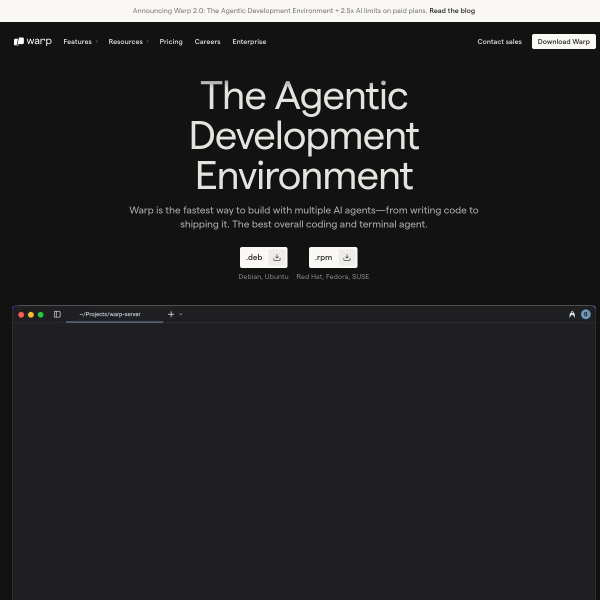Image resolution: width=600 pixels, height=600 pixels.
Task: Click the .deb download icon
Action: point(277,257)
